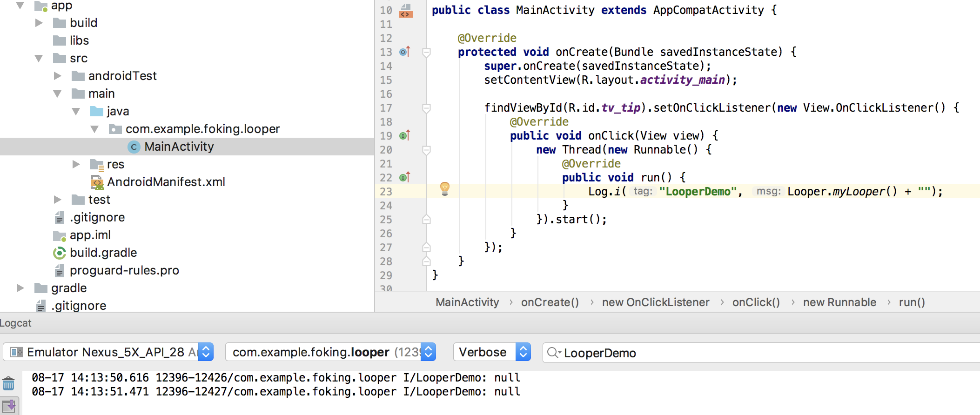Fold the onCreate method at line 13
The width and height of the screenshot is (980, 415).
pos(426,52)
